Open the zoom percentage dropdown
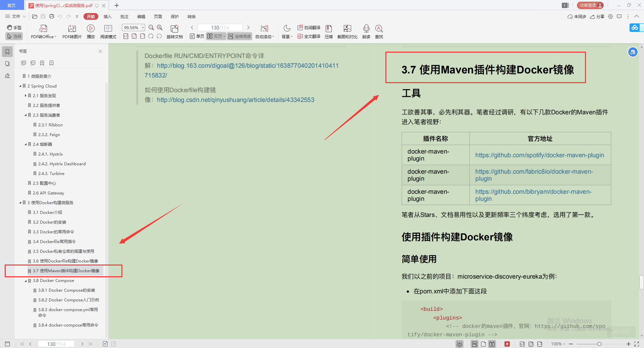Viewport: 644px width, 348px height. click(142, 27)
